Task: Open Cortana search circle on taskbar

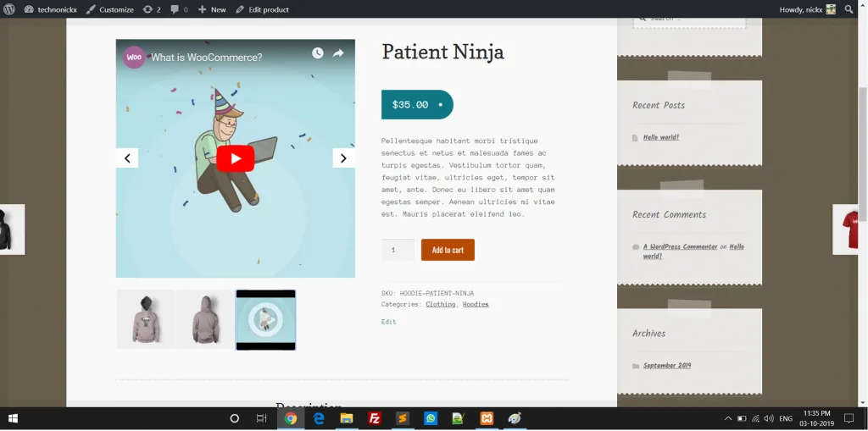Action: [x=234, y=419]
